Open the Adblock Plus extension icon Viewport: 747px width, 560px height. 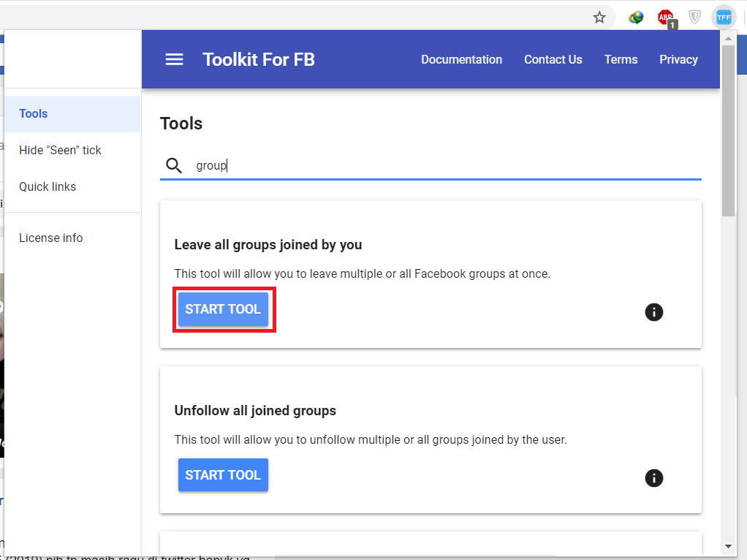(665, 18)
